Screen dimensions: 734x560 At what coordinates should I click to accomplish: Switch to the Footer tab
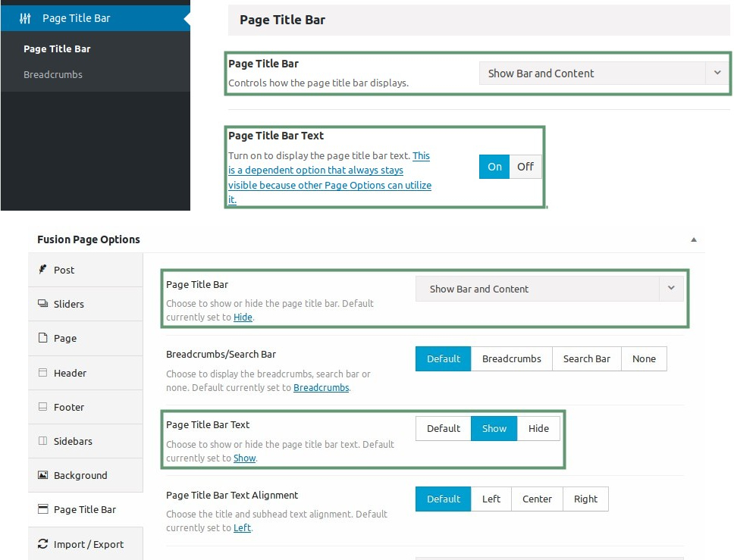pyautogui.click(x=86, y=407)
